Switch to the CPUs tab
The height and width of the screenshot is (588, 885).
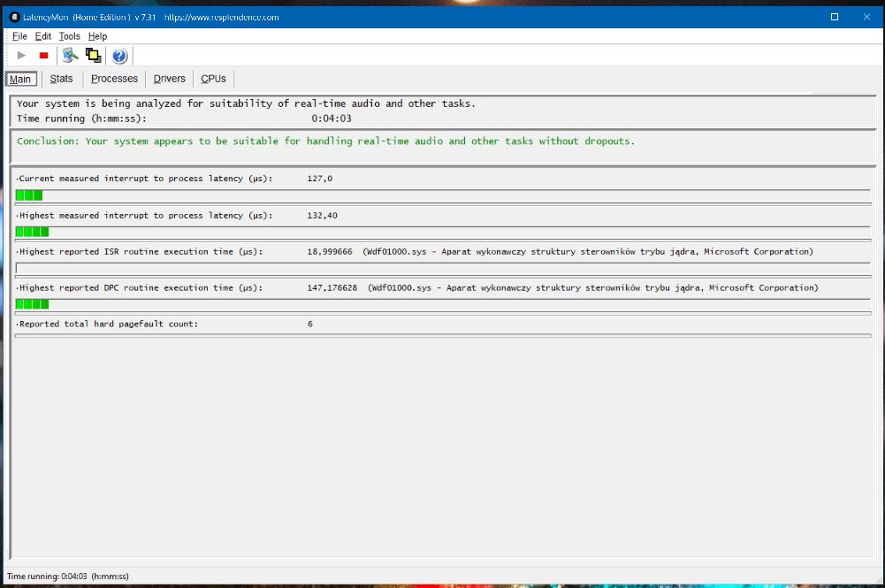coord(213,79)
